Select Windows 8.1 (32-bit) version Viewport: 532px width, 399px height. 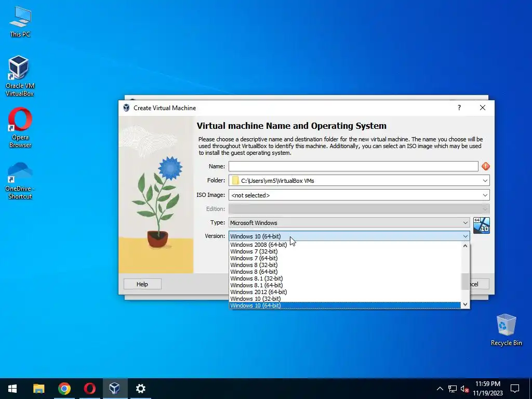(x=345, y=278)
